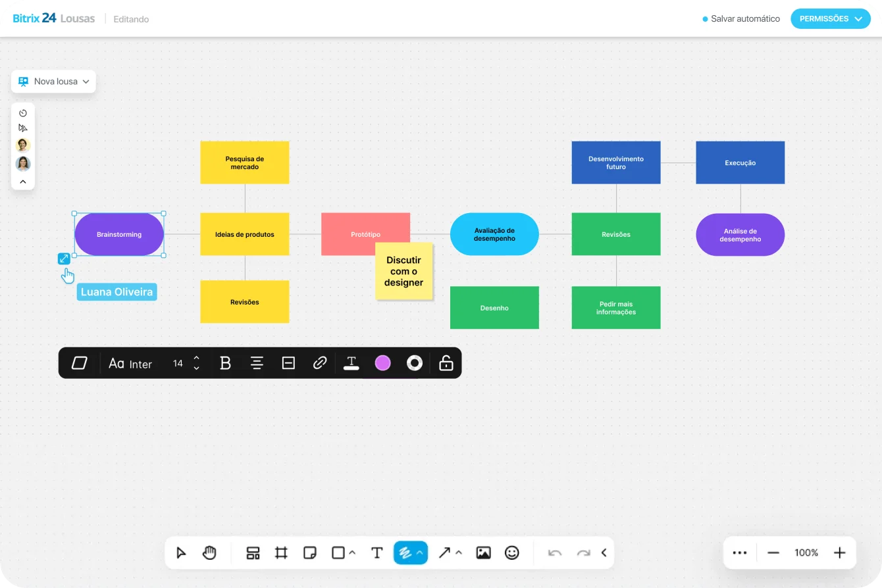The height and width of the screenshot is (588, 882).
Task: Select the hand pan tool
Action: click(209, 552)
